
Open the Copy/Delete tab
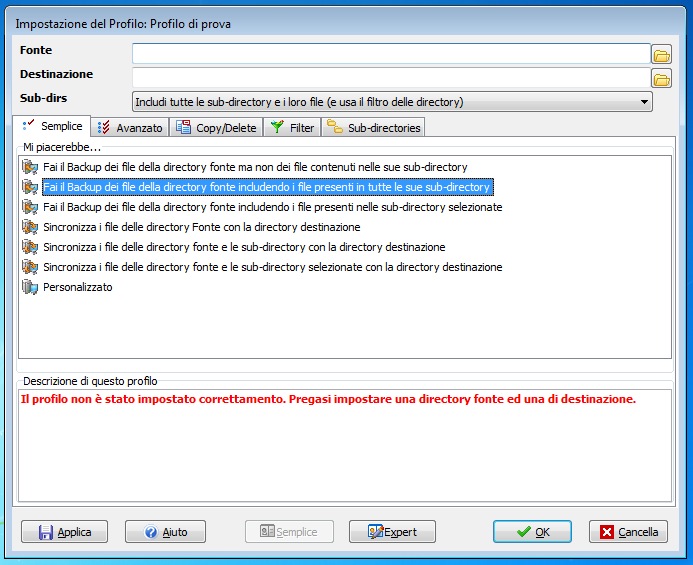coord(216,128)
